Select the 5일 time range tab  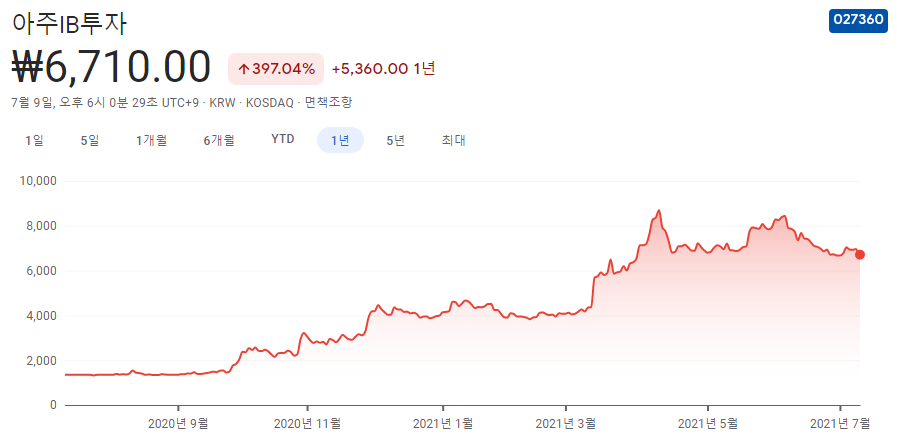tap(90, 140)
